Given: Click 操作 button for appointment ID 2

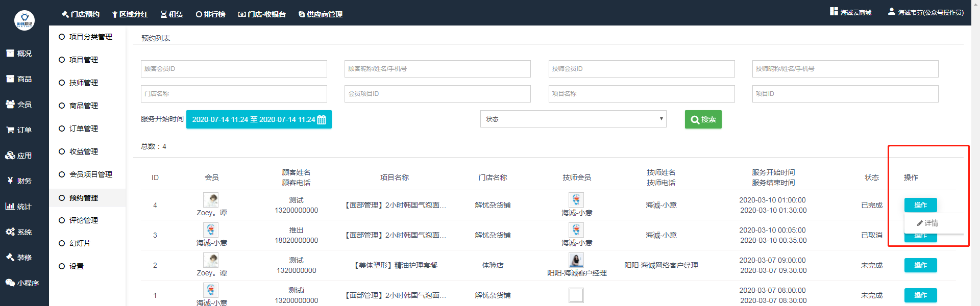Looking at the screenshot, I should [x=921, y=265].
